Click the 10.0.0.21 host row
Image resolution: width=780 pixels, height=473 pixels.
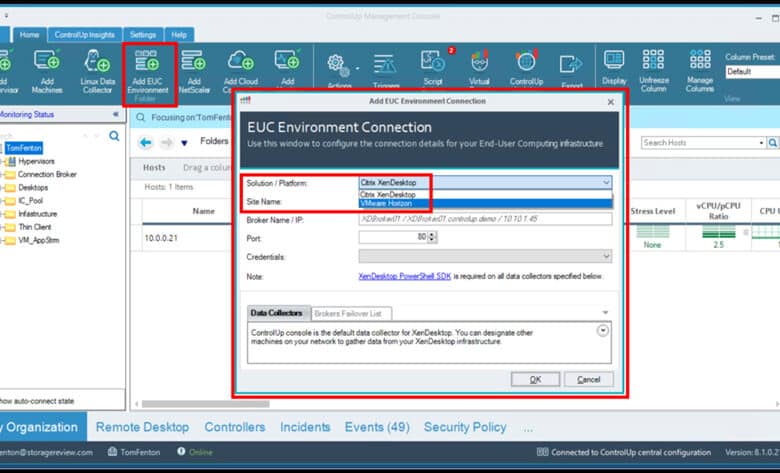click(x=161, y=238)
